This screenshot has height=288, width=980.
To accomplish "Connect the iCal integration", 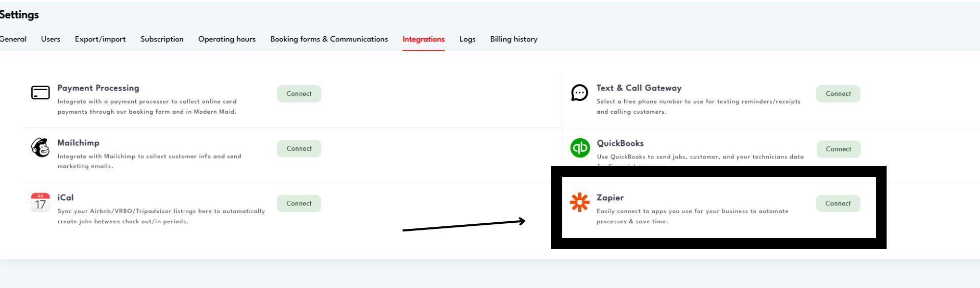I will [x=299, y=203].
